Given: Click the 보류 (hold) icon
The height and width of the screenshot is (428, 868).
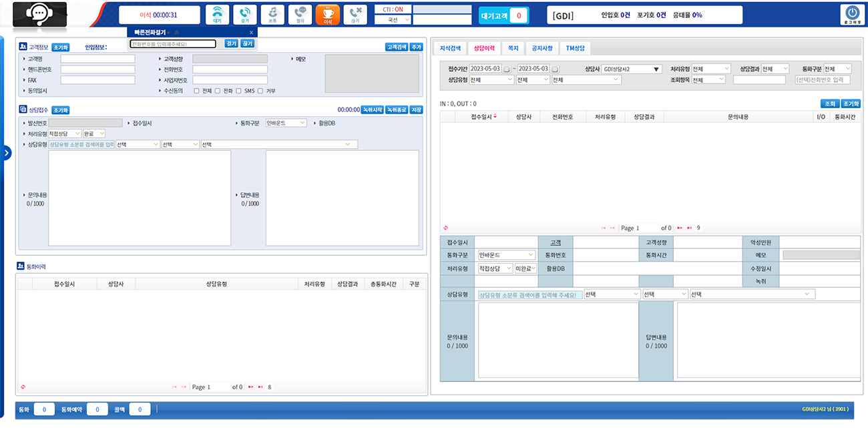Looking at the screenshot, I should tap(272, 14).
